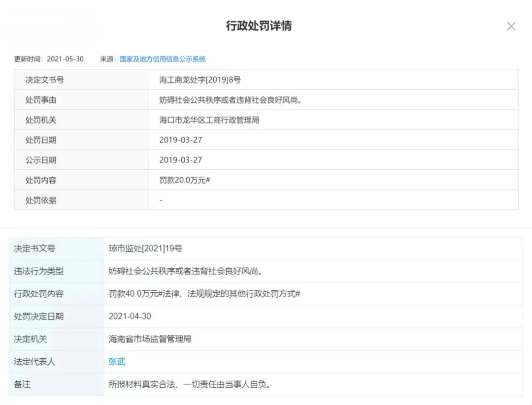Click the 公示日期 row label

[41, 160]
